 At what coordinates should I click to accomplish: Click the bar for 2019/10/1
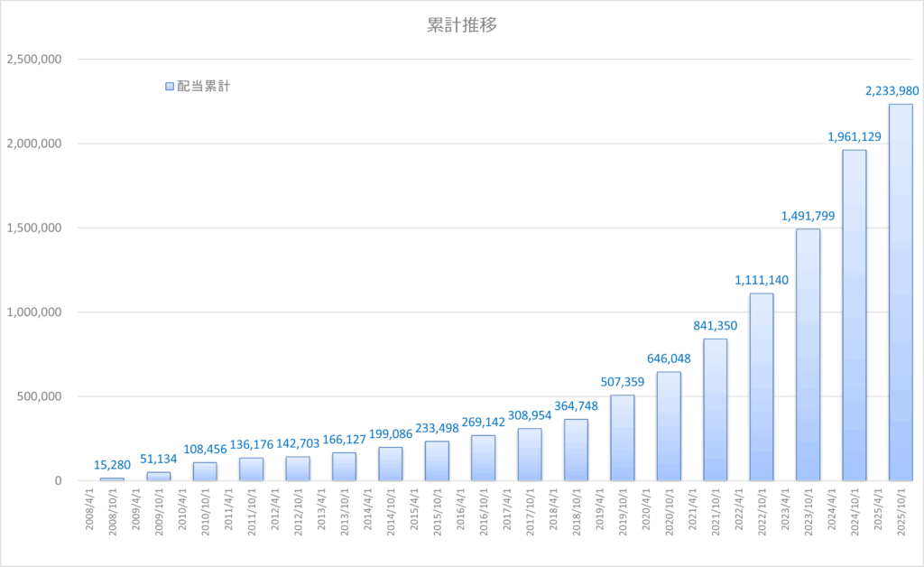623,438
